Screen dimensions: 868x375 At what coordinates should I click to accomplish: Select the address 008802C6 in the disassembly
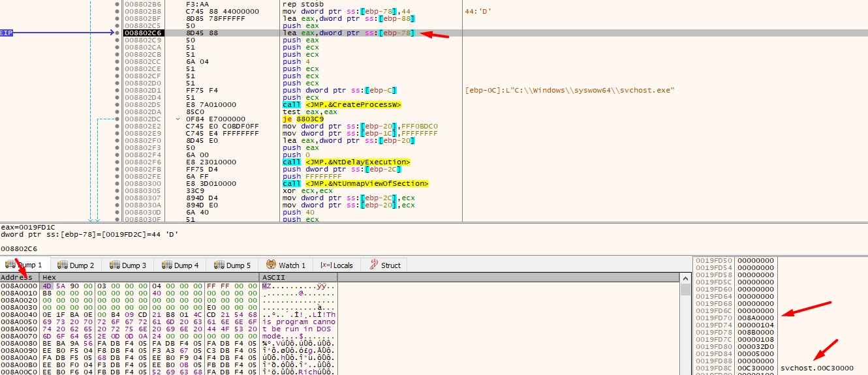(x=143, y=33)
